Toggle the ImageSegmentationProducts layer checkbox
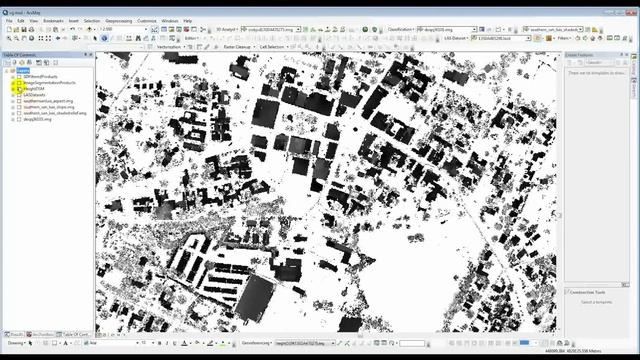 coord(19,82)
